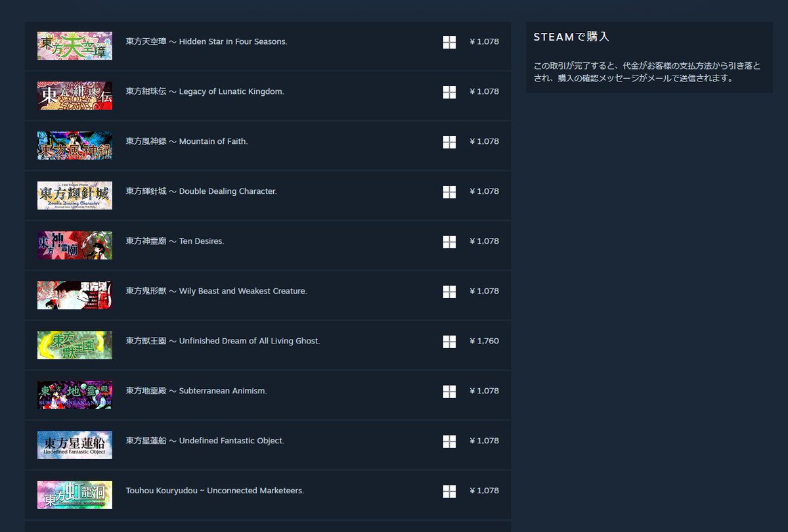Click ¥1,078 price of Unconnected Marketeers
Image resolution: width=788 pixels, height=532 pixels.
pyautogui.click(x=484, y=491)
